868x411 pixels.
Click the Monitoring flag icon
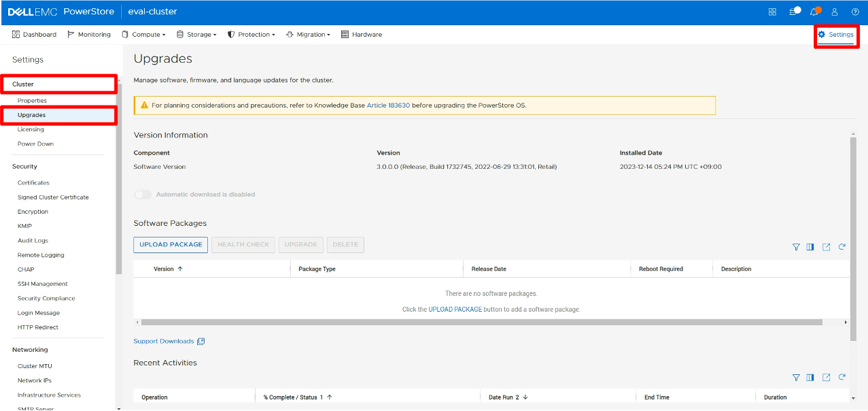point(71,34)
